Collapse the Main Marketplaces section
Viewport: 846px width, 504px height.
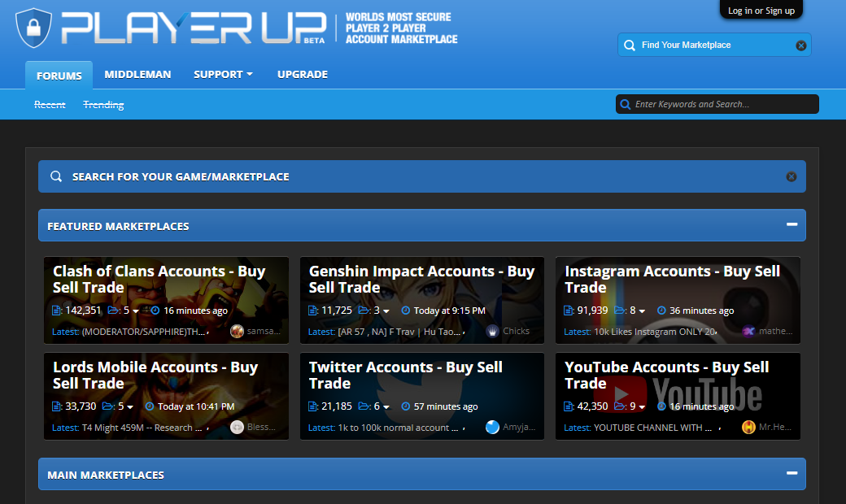(791, 473)
